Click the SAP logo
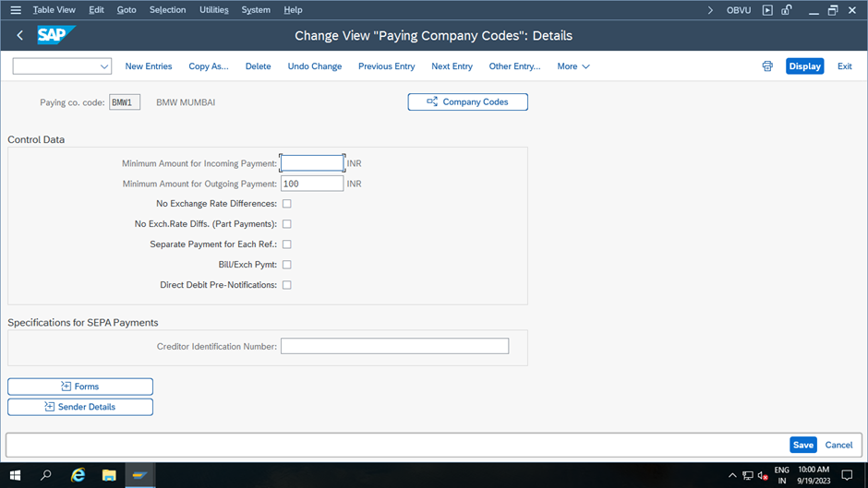Screen dimensions: 868x488 [56, 35]
